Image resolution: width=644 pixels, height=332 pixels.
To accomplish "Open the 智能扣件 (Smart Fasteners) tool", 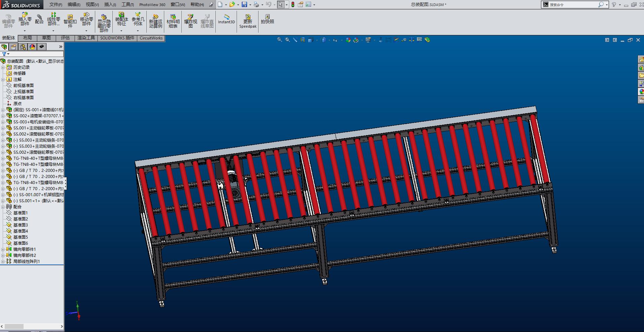I will pos(70,21).
